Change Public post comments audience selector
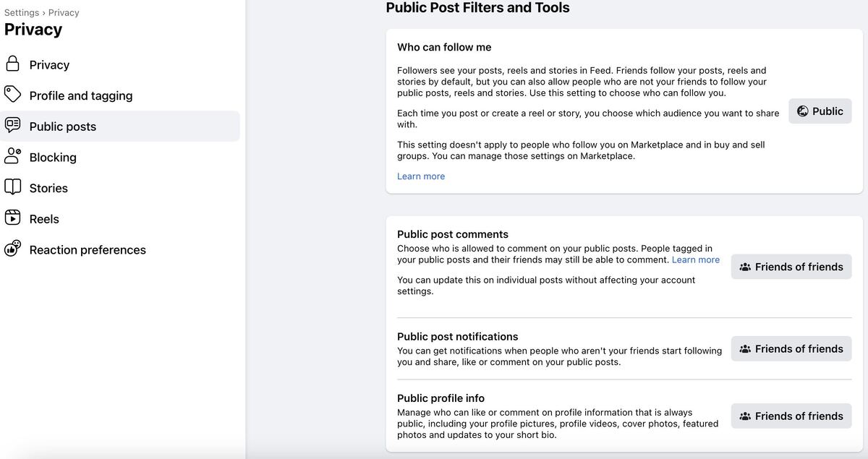Viewport: 868px width, 459px height. 791,267
